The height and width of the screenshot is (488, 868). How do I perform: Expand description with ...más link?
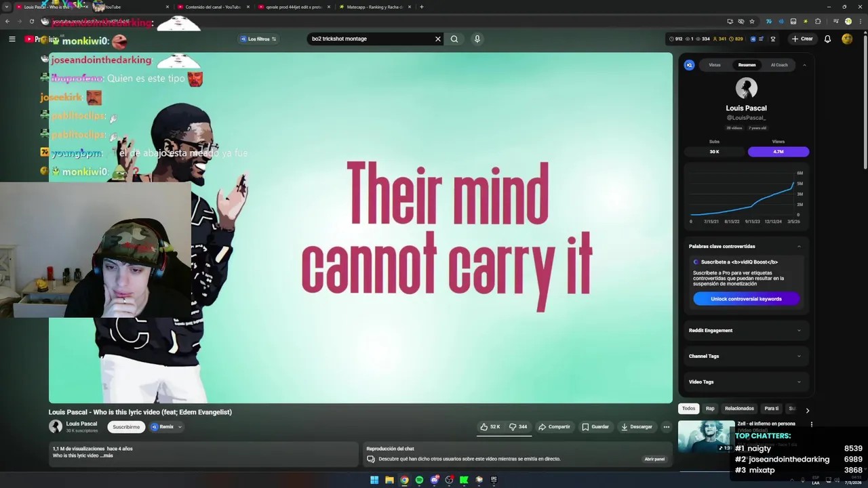pyautogui.click(x=106, y=455)
